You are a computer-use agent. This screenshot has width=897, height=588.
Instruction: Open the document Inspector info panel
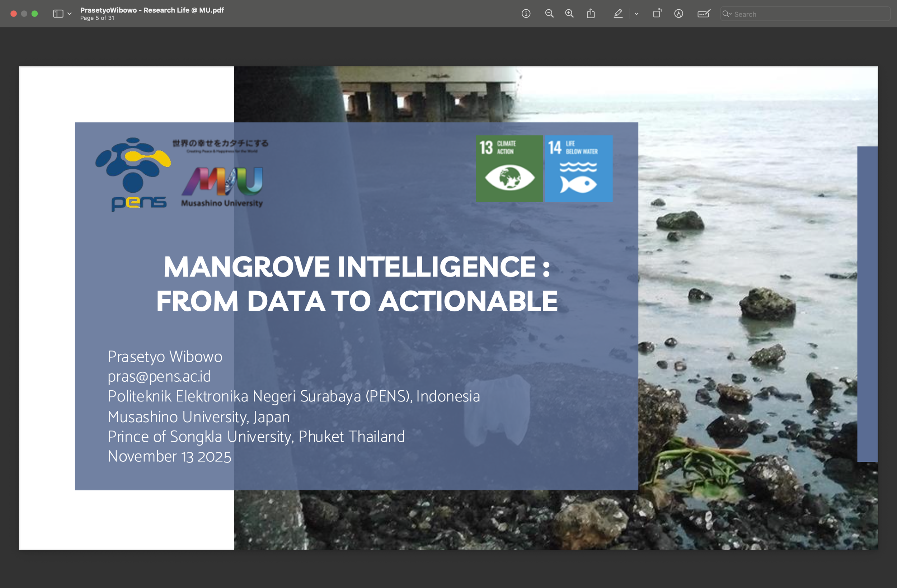(x=526, y=14)
